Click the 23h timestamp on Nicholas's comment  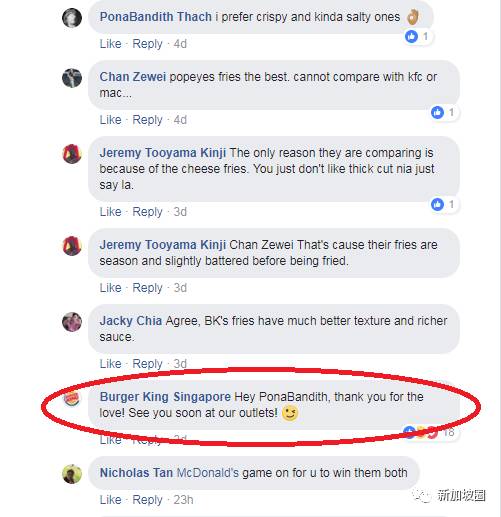[x=183, y=500]
